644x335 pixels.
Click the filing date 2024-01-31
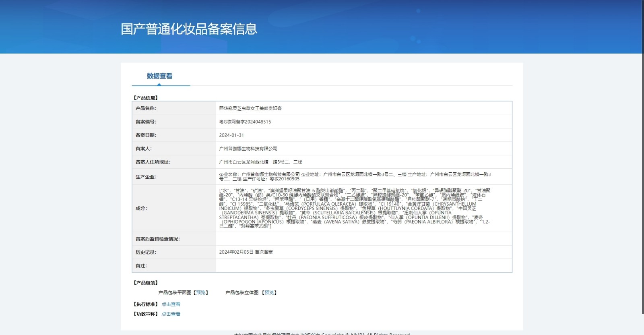pyautogui.click(x=231, y=135)
